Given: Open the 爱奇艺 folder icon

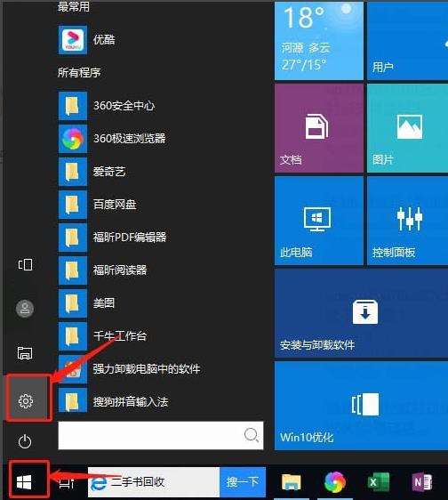Looking at the screenshot, I should [73, 172].
